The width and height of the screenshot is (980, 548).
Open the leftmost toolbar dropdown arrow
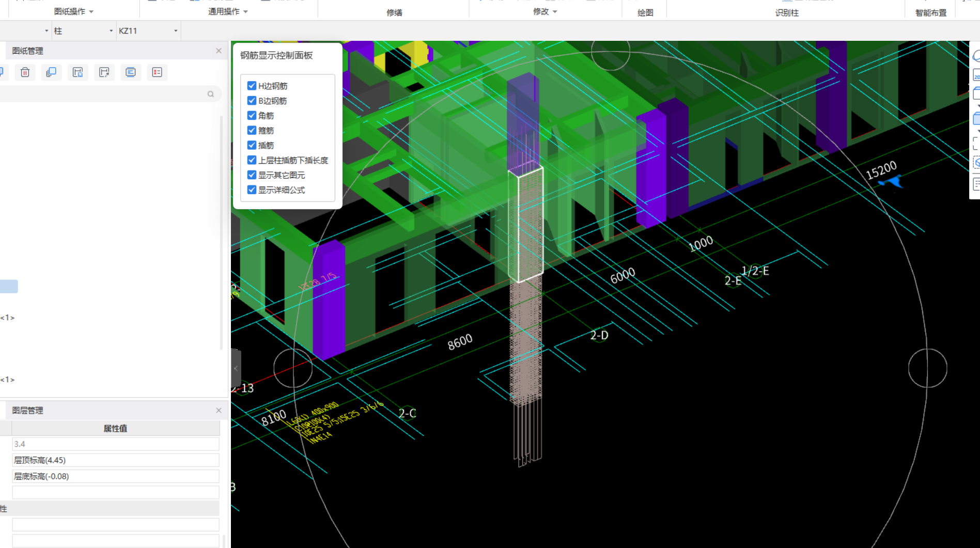(46, 31)
